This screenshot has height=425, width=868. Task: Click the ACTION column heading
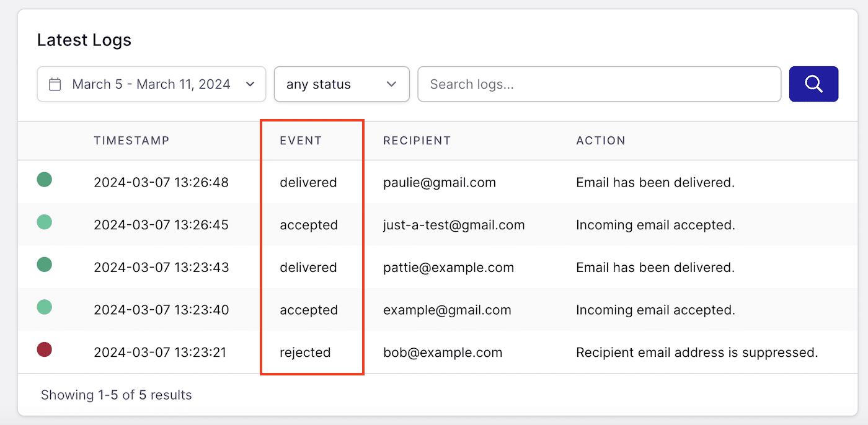(601, 141)
